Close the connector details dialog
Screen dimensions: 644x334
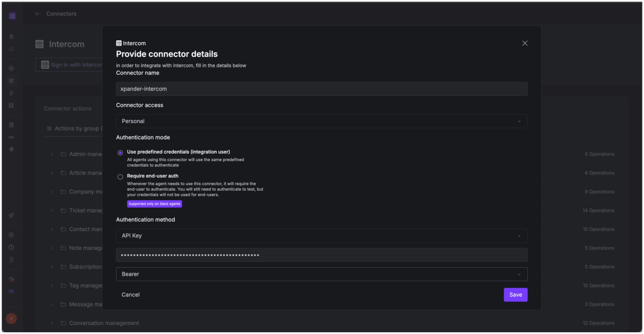(525, 43)
